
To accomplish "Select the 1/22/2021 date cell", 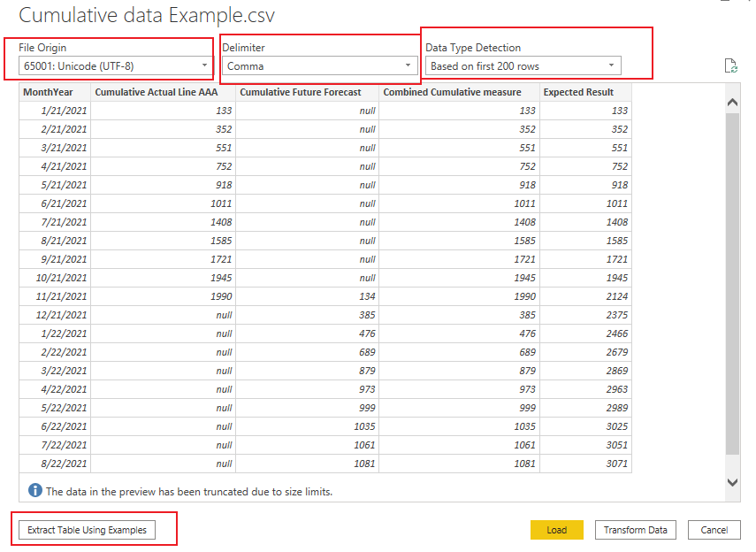I will [55, 333].
